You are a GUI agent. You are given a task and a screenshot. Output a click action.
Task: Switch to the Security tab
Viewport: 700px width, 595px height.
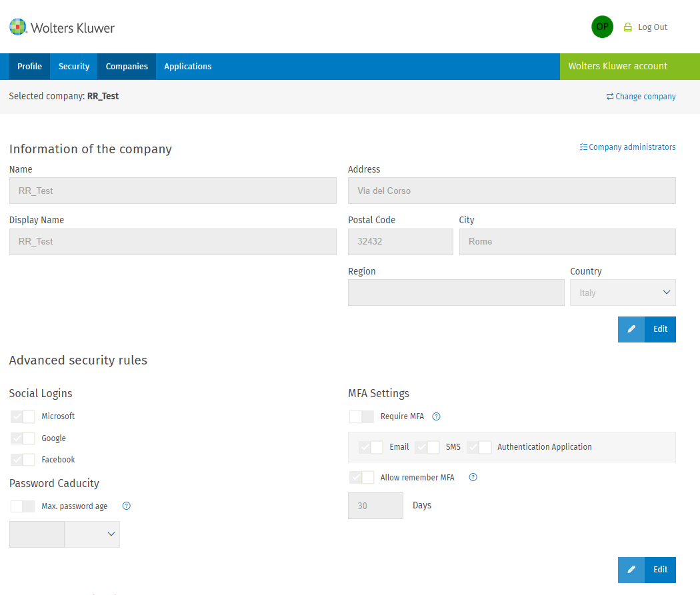click(x=73, y=67)
